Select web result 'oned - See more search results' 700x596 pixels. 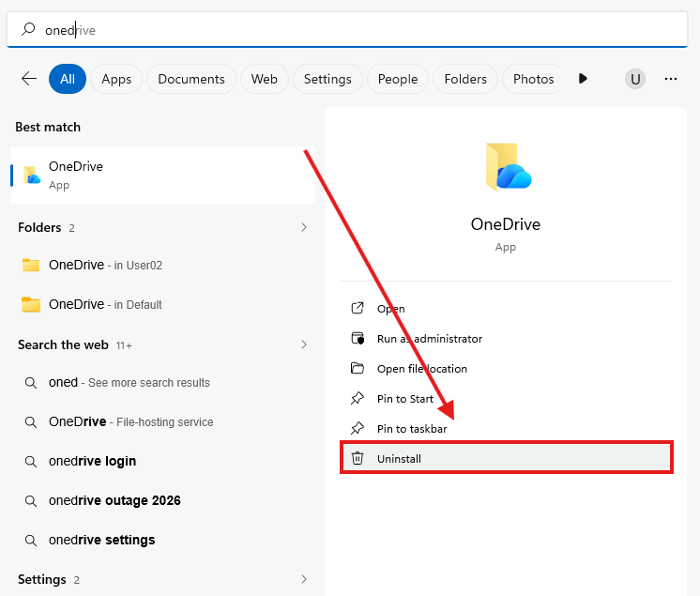(162, 383)
